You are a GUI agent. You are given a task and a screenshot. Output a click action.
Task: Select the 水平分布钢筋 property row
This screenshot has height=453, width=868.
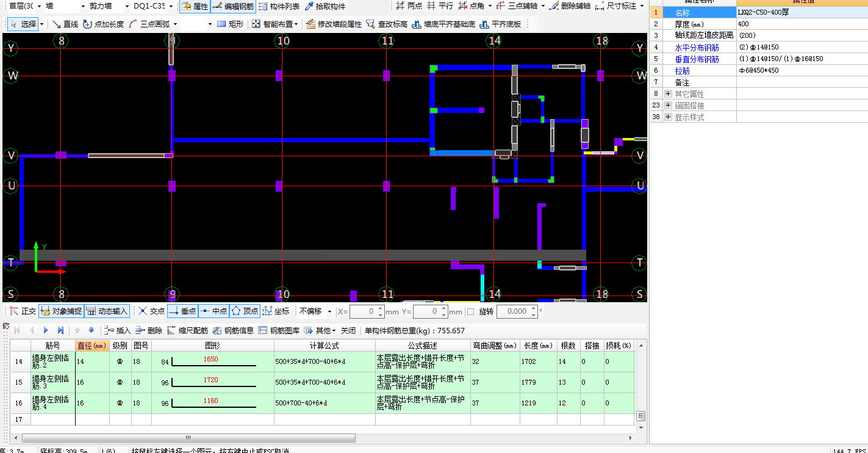click(x=759, y=47)
